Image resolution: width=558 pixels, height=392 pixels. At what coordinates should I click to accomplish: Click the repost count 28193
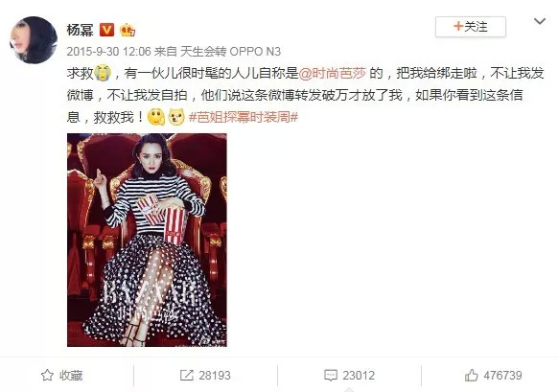215,376
